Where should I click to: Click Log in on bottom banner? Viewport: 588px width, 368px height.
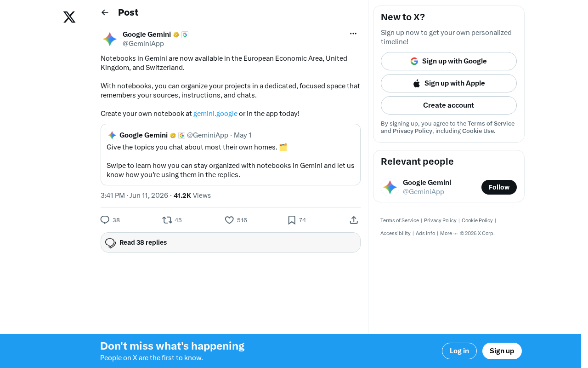click(459, 351)
